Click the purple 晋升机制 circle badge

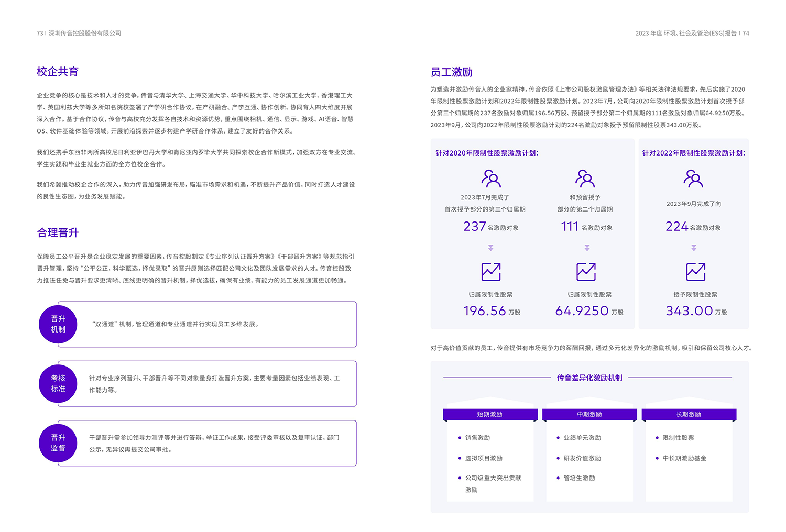pos(58,324)
